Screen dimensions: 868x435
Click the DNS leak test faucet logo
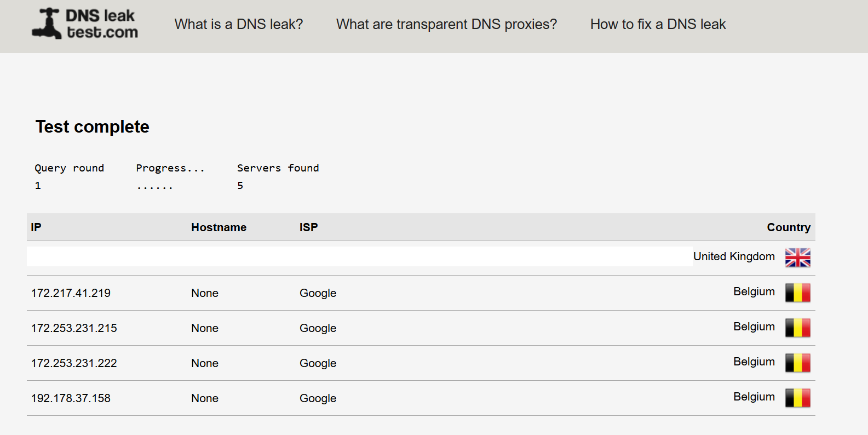point(46,24)
